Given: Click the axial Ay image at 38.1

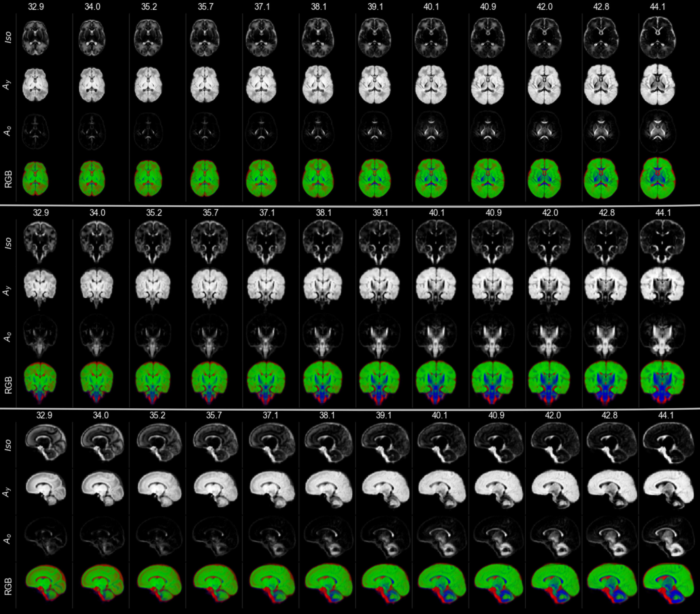Looking at the screenshot, I should coord(318,84).
